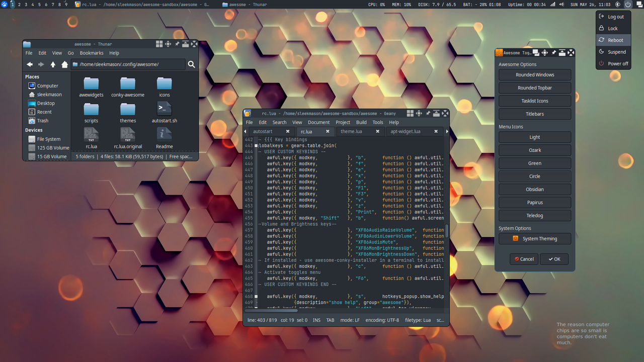Select the Obsidian menu icons button
The image size is (644, 362).
(535, 190)
